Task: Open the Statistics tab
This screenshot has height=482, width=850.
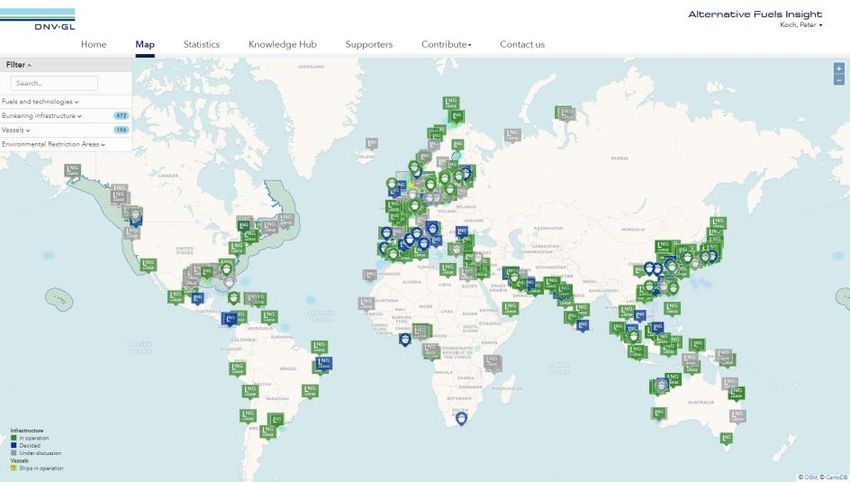Action: point(201,44)
